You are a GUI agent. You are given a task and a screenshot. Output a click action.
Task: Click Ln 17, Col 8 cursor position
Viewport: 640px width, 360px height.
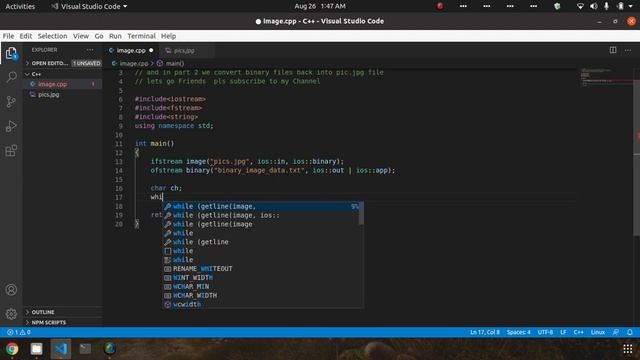coord(484,332)
